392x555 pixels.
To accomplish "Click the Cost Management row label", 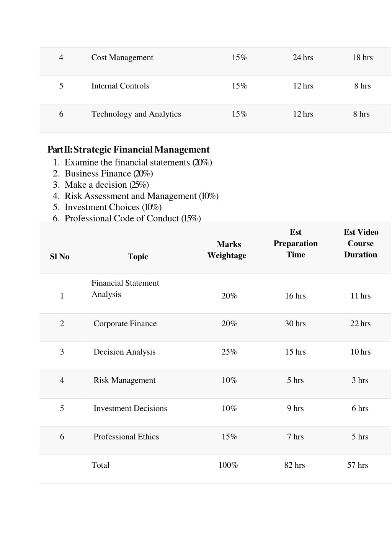I will [x=122, y=57].
